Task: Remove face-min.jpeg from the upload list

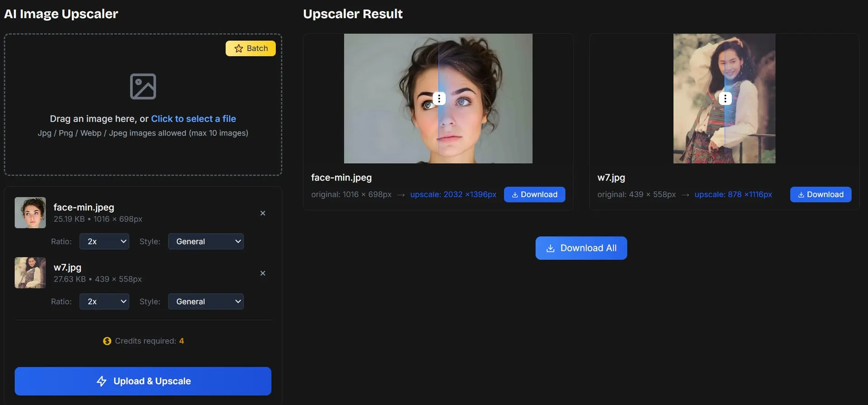Action: 263,213
